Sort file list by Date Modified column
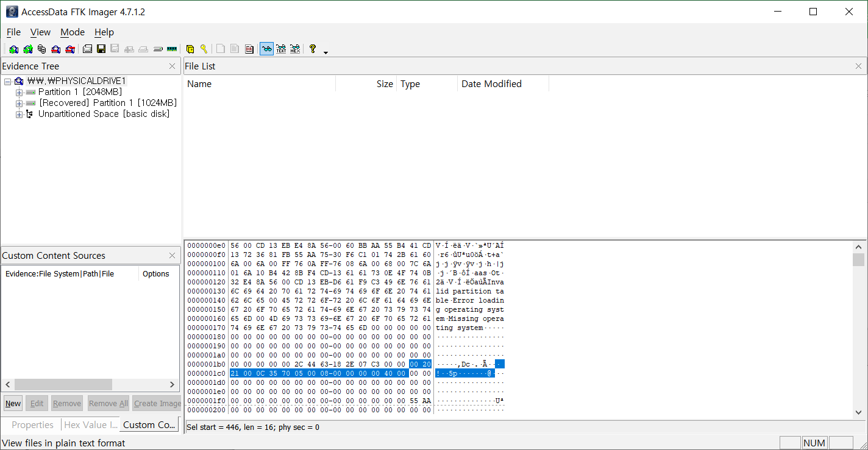 (x=503, y=84)
